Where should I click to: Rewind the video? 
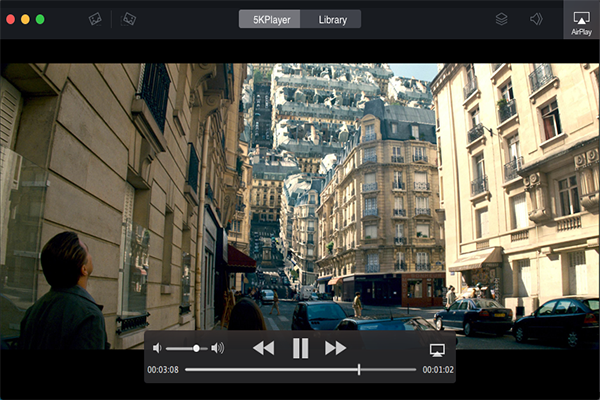click(264, 348)
